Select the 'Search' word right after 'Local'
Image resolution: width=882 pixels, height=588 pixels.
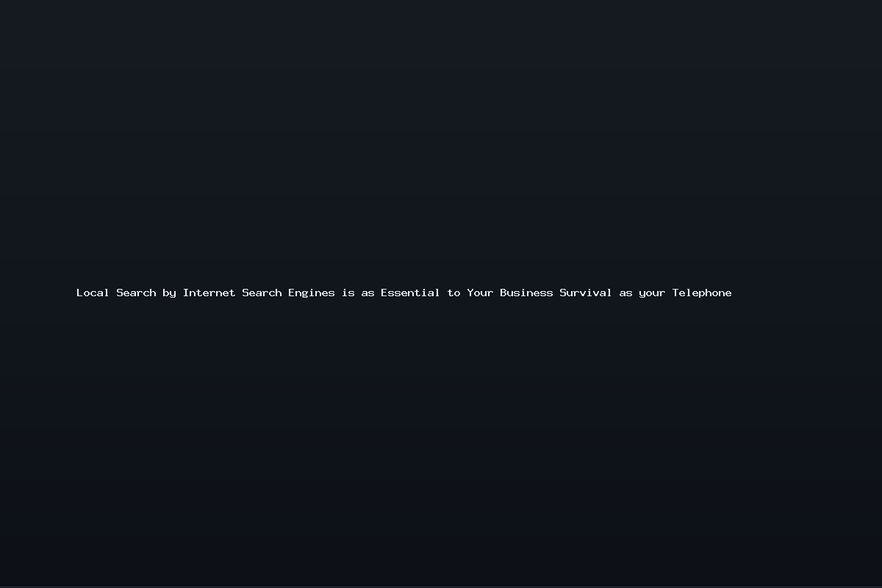[136, 293]
